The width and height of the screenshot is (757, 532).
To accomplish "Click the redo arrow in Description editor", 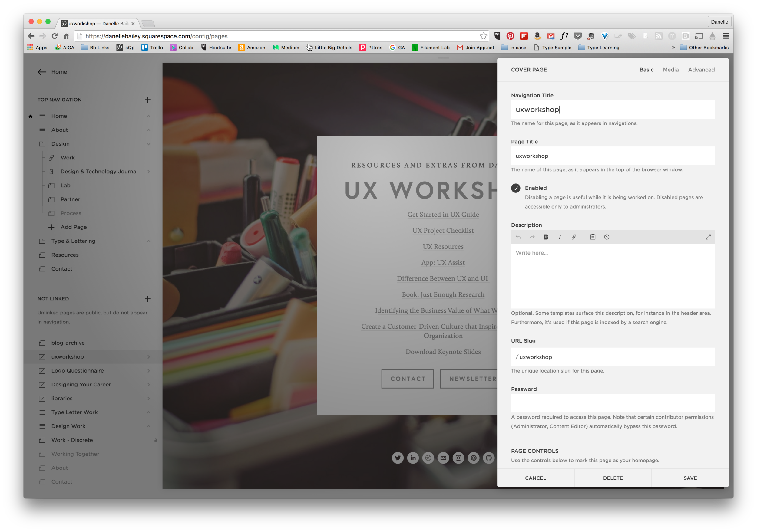I will point(532,237).
